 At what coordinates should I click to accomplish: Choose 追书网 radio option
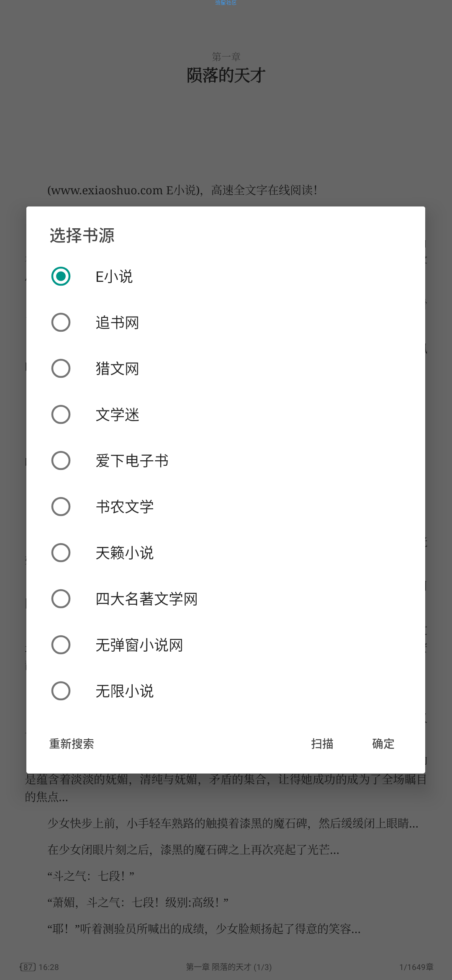click(x=61, y=322)
